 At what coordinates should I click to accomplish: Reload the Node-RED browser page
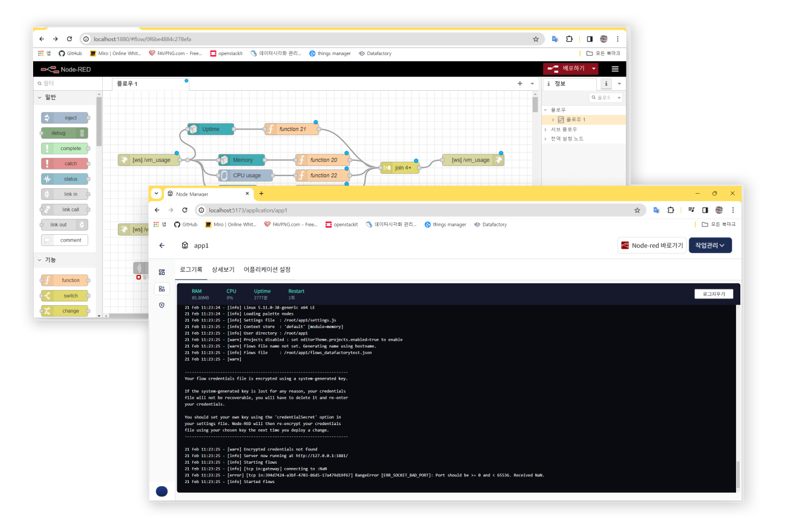point(69,39)
